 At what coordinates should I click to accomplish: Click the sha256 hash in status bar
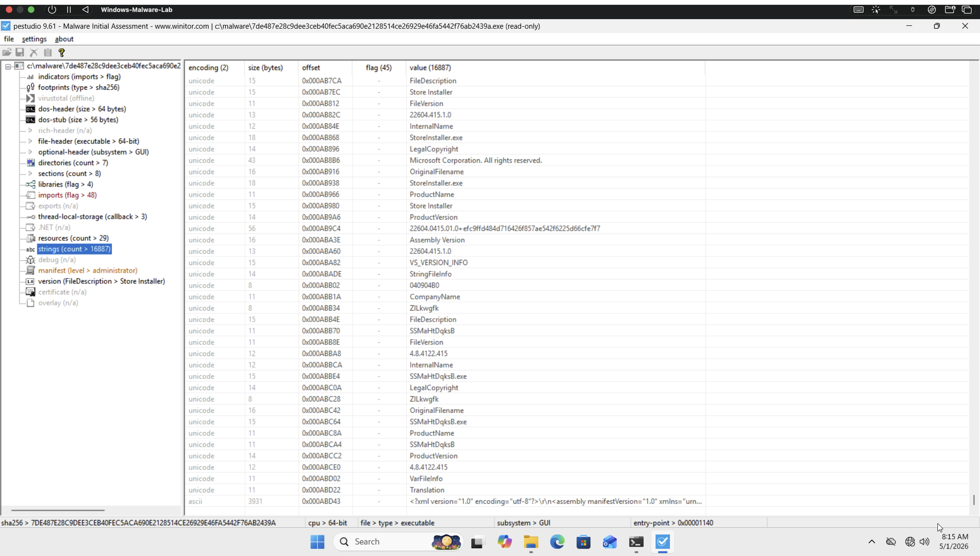click(153, 523)
